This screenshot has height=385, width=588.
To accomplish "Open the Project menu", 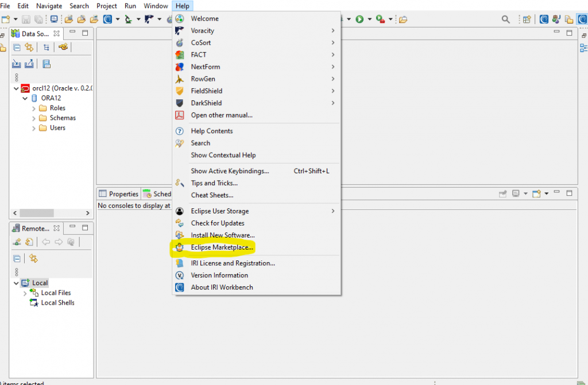I will 106,6.
